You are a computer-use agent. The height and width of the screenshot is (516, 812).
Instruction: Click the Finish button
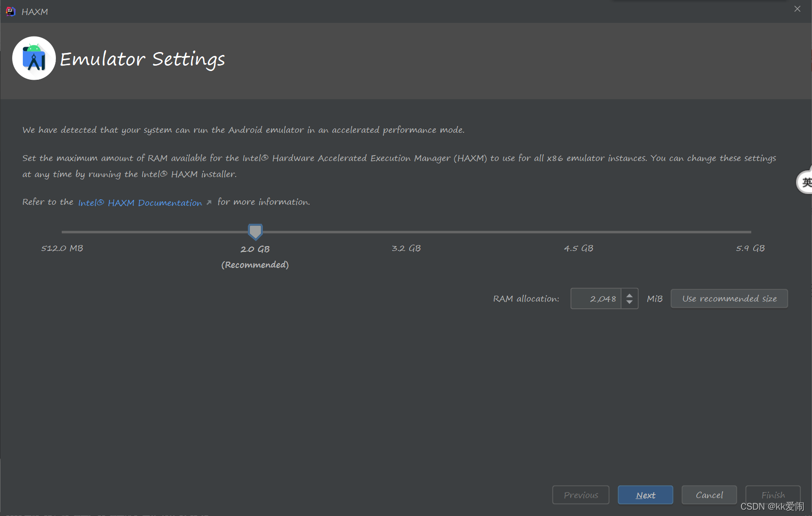click(x=773, y=495)
